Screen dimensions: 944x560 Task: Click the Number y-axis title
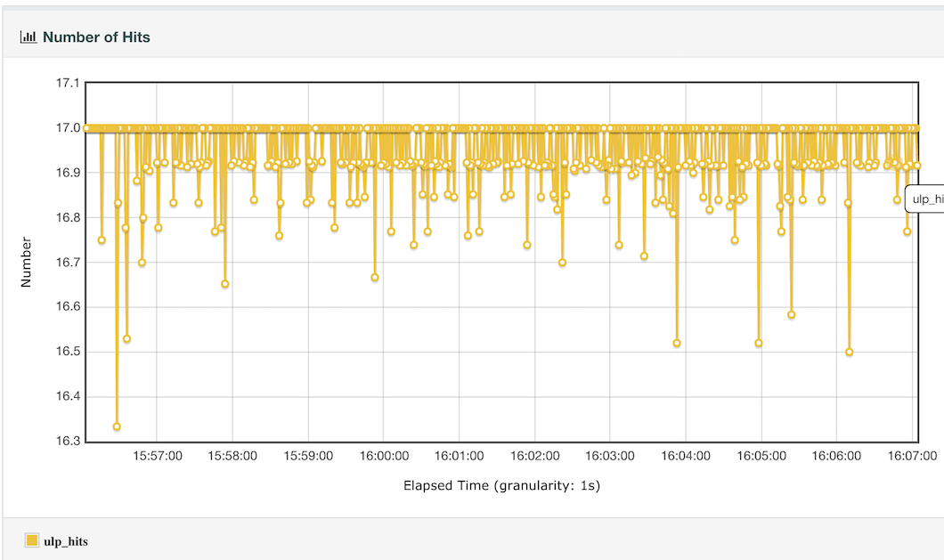click(26, 262)
